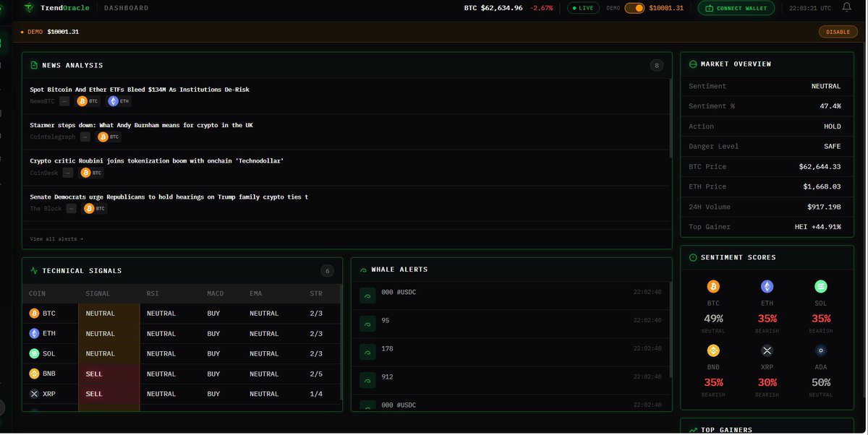This screenshot has height=435, width=868.
Task: Click the XRP SELL signal cell
Action: pos(109,394)
